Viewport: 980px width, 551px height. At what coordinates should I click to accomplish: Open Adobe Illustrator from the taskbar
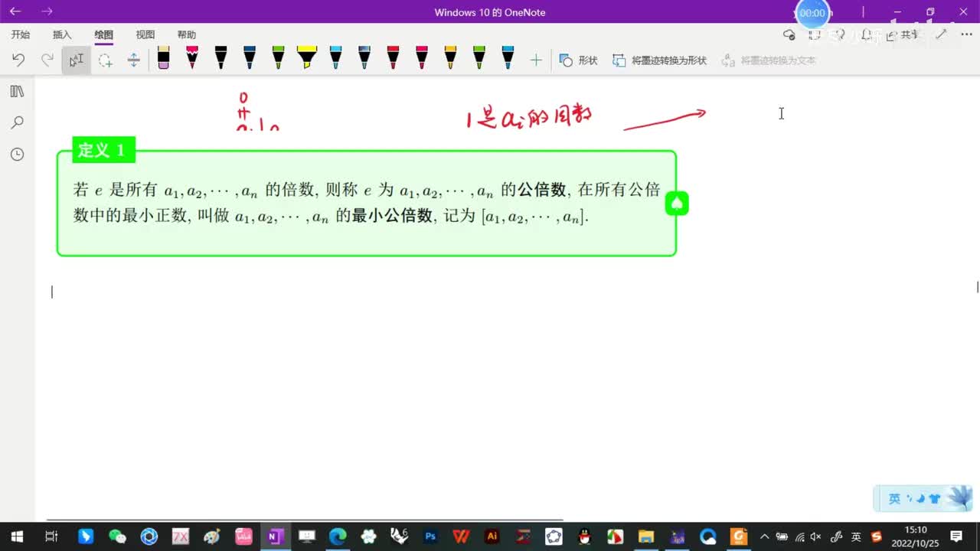[x=492, y=536]
